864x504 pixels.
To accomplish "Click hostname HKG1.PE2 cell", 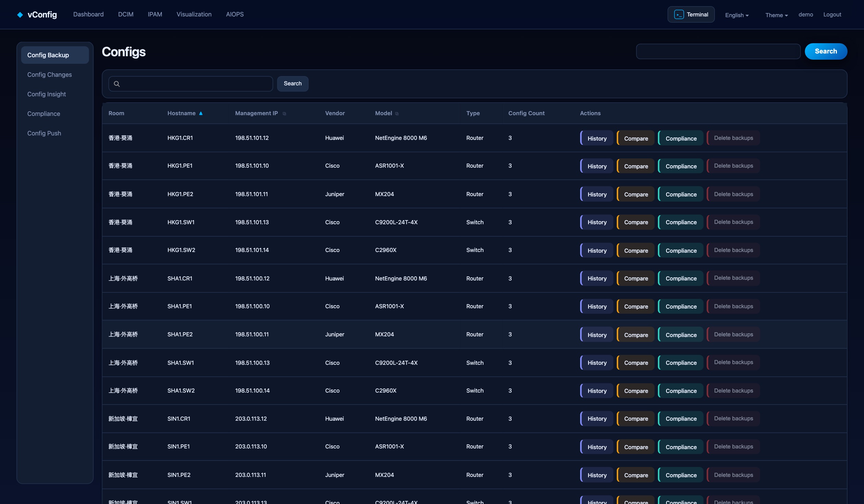I will [x=180, y=194].
